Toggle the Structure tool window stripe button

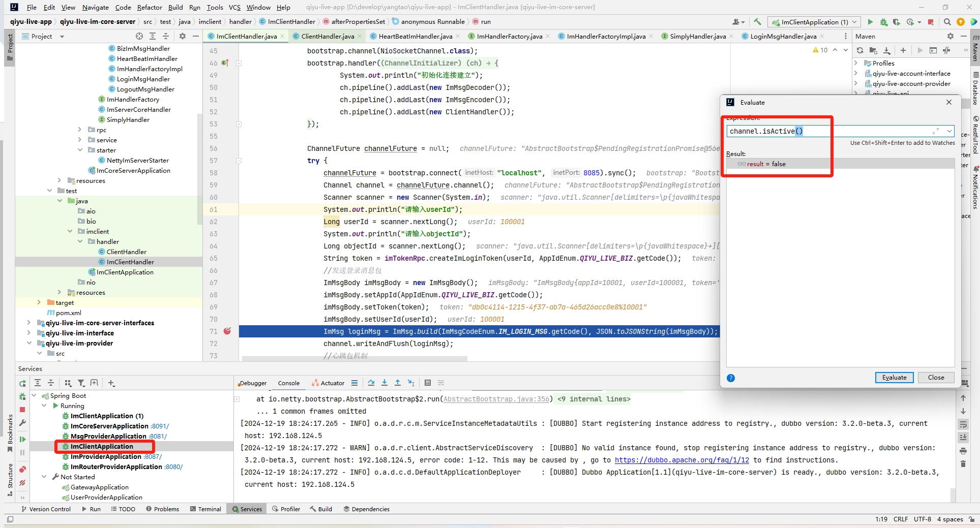click(10, 479)
